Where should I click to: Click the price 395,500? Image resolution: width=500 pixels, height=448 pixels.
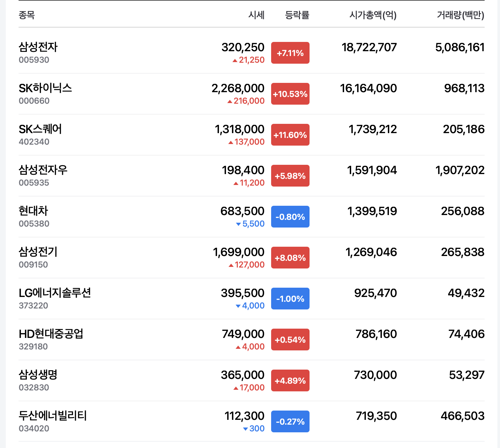click(243, 293)
